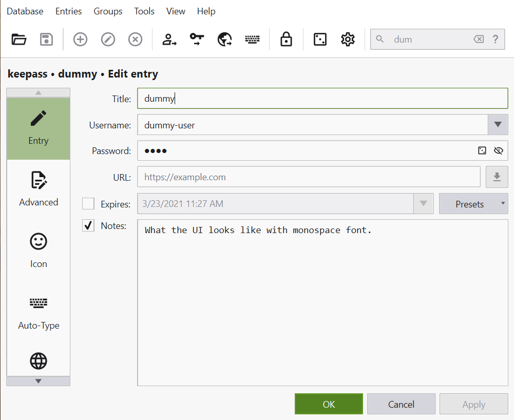Enable the Expires checkbox
Viewport: 514px width, 420px height.
click(x=87, y=203)
